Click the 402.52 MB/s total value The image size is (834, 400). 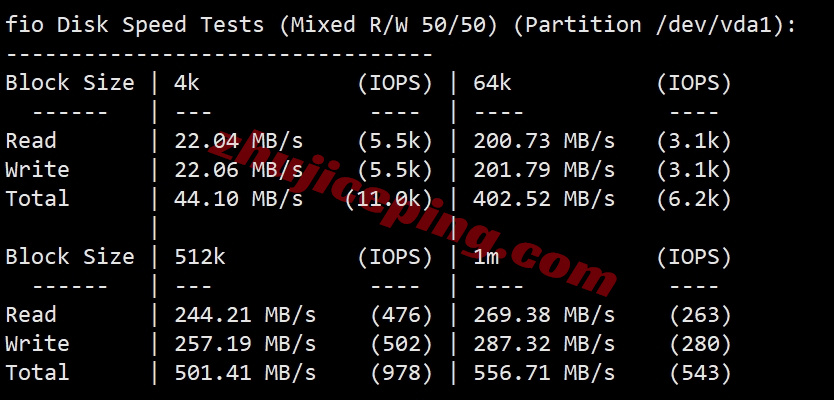click(544, 199)
